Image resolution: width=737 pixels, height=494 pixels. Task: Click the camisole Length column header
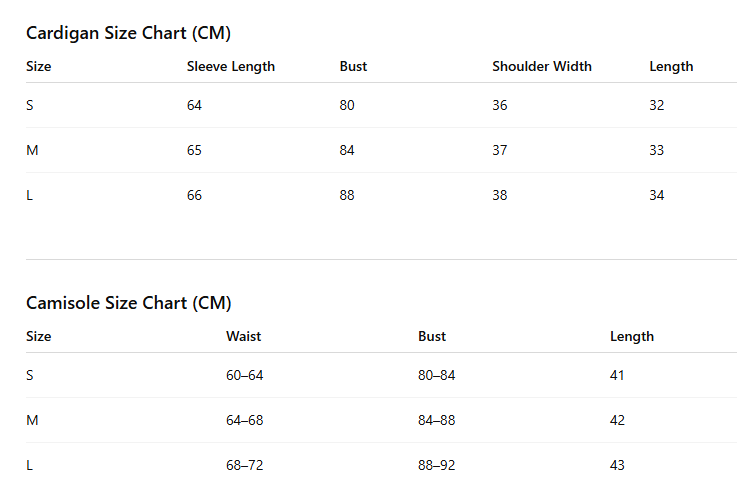click(632, 336)
